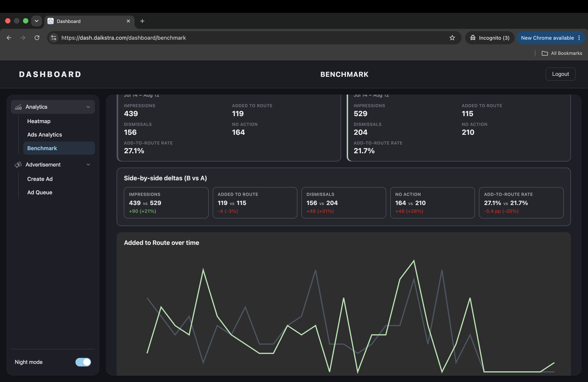Click the Side-by-side deltas (B vs A) heading
This screenshot has width=588, height=382.
tap(165, 178)
